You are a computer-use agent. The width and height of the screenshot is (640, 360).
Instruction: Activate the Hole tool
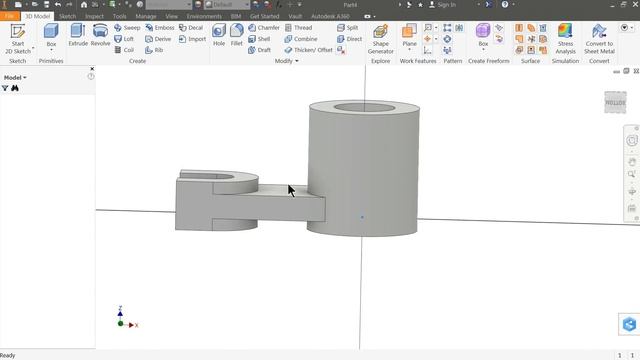pos(219,35)
